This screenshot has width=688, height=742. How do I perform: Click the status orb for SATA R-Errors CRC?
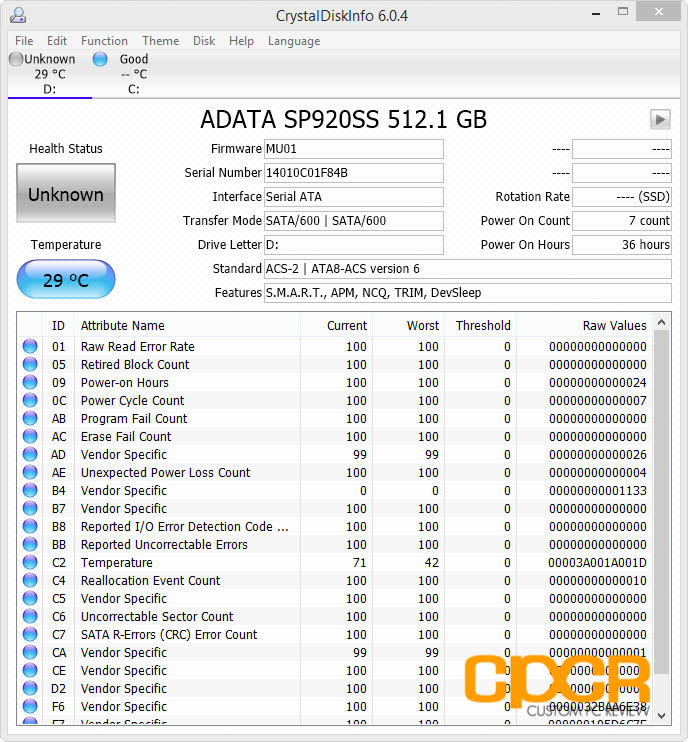pos(30,634)
